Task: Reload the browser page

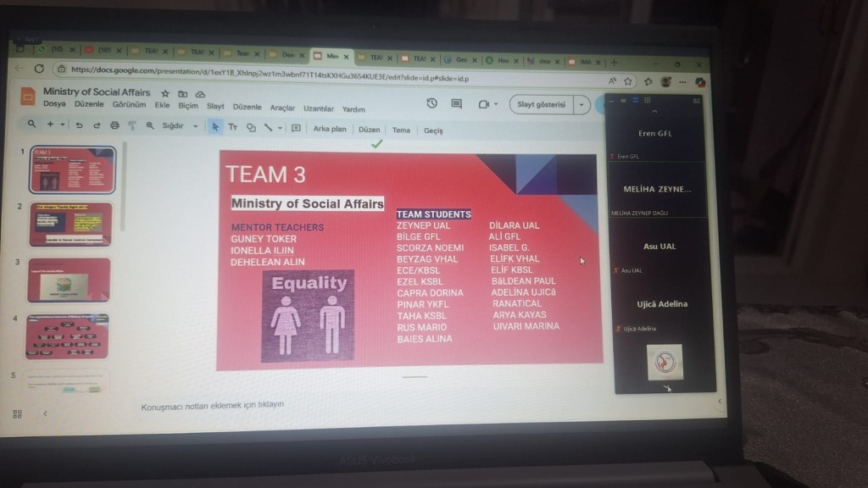Action: (39, 69)
